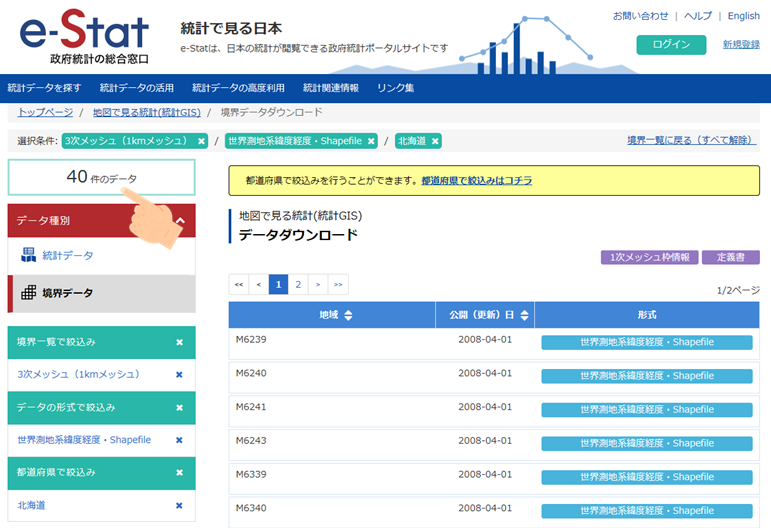Go to first page of results
This screenshot has width=771, height=528.
[239, 284]
